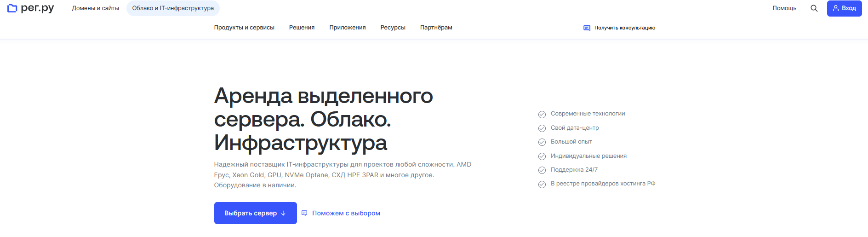Click check icon next to Поддержка 24/7
The width and height of the screenshot is (868, 237).
pyautogui.click(x=542, y=170)
